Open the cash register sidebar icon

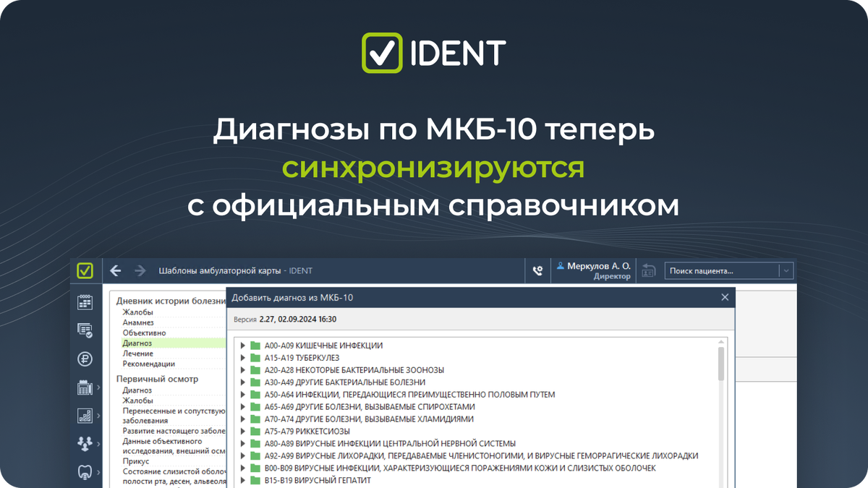(x=85, y=388)
